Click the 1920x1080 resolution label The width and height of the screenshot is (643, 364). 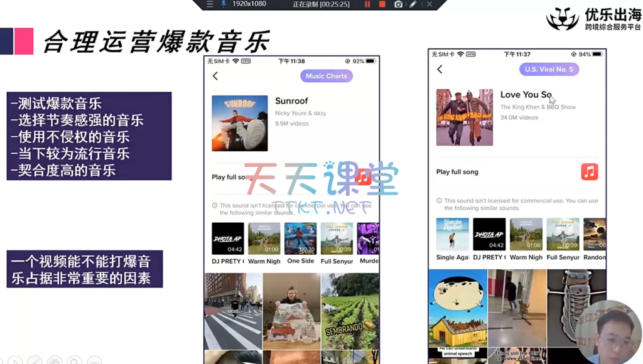249,4
